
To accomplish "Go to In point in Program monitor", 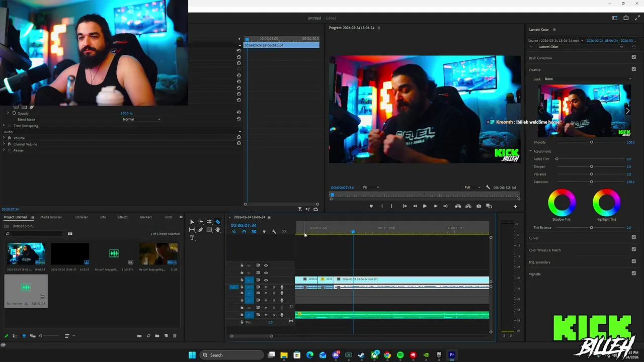I will pyautogui.click(x=405, y=206).
